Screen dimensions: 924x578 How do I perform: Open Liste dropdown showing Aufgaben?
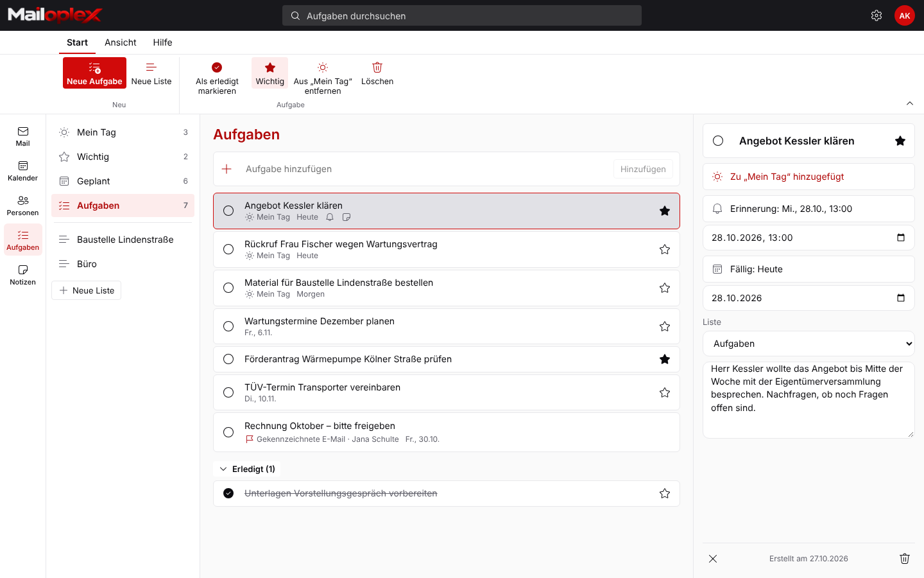pos(809,344)
